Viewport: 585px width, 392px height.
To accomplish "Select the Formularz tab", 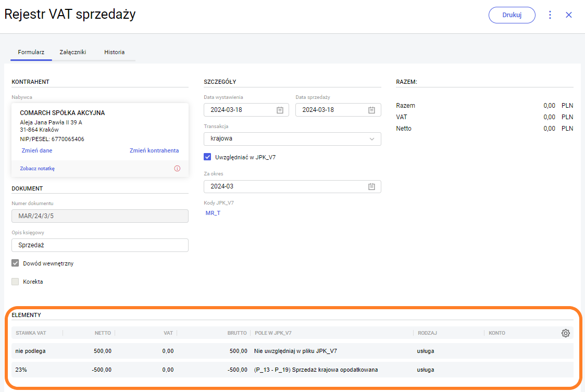I will 31,53.
